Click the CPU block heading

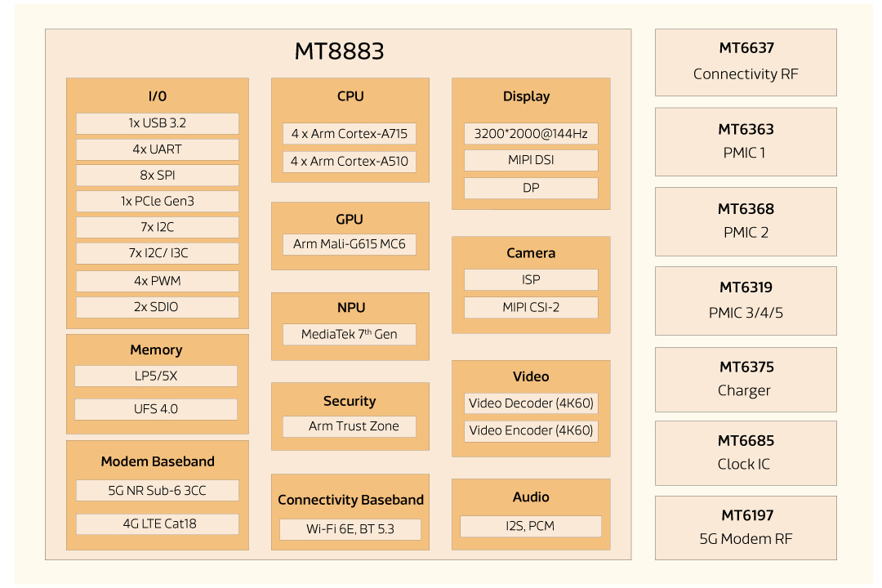click(x=350, y=96)
